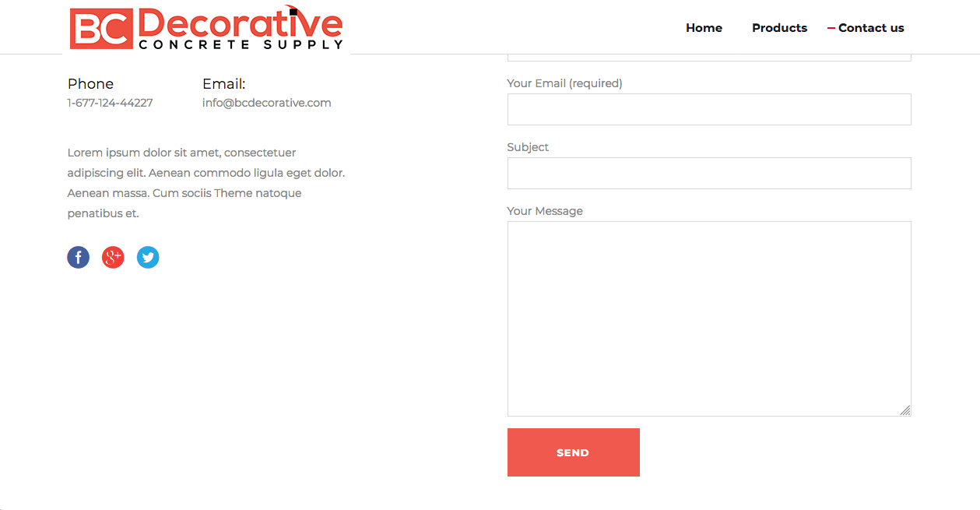Click the Phone heading
The height and width of the screenshot is (510, 980).
(x=90, y=84)
